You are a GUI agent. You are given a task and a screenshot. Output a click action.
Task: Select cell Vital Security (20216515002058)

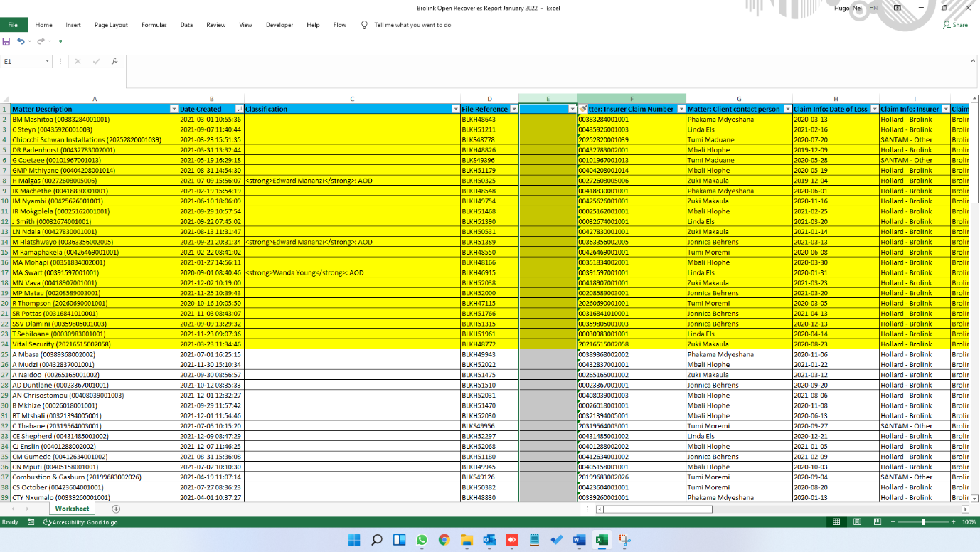coord(95,344)
